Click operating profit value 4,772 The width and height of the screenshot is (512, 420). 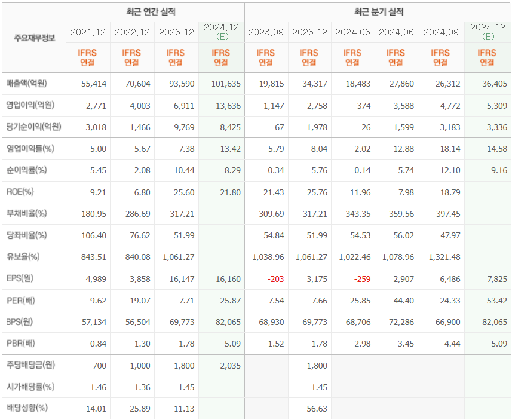pyautogui.click(x=450, y=106)
